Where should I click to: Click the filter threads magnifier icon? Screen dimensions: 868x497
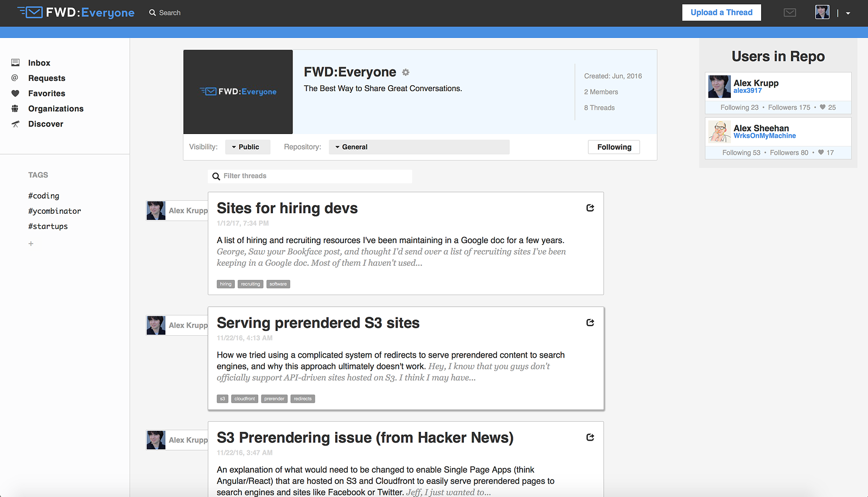click(216, 176)
